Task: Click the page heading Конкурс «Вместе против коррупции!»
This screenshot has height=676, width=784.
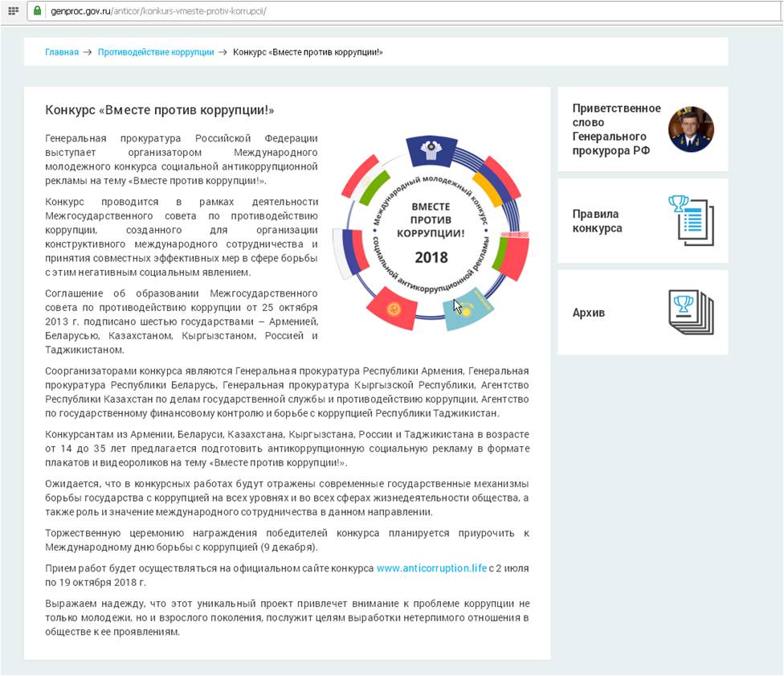Action: pyautogui.click(x=160, y=110)
